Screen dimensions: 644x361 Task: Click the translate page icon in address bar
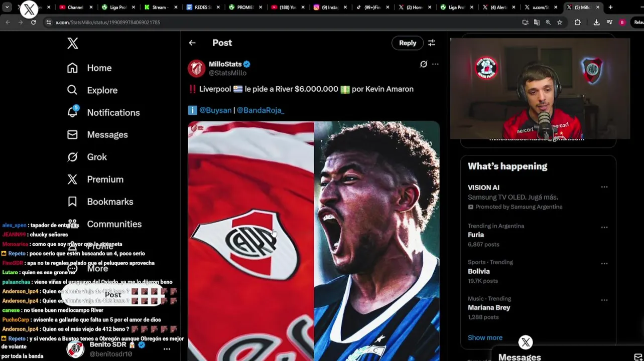tap(537, 22)
